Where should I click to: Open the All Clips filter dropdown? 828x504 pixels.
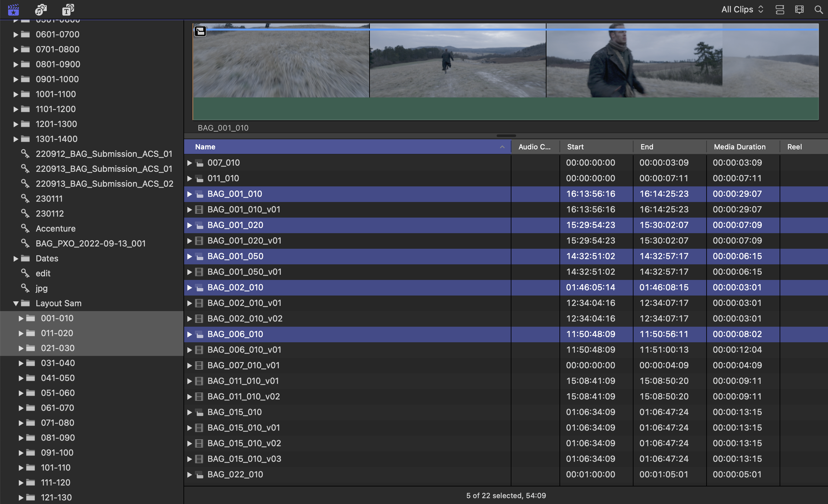(742, 9)
